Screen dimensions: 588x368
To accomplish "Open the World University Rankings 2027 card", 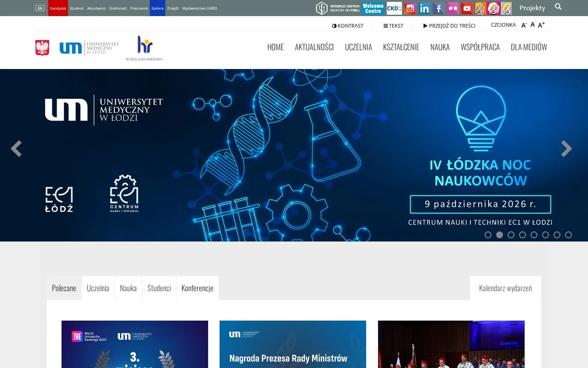I will 135,344.
